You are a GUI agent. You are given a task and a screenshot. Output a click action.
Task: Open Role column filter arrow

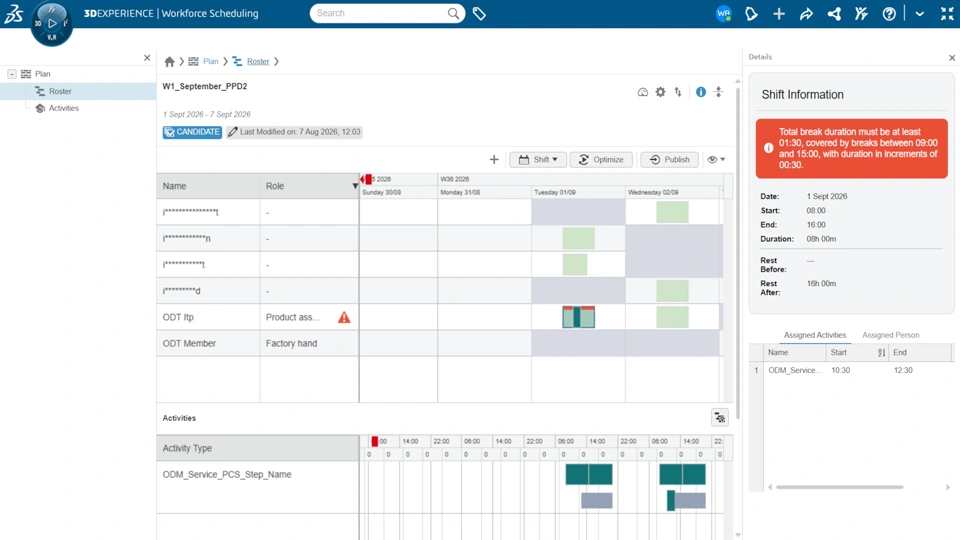pos(354,186)
